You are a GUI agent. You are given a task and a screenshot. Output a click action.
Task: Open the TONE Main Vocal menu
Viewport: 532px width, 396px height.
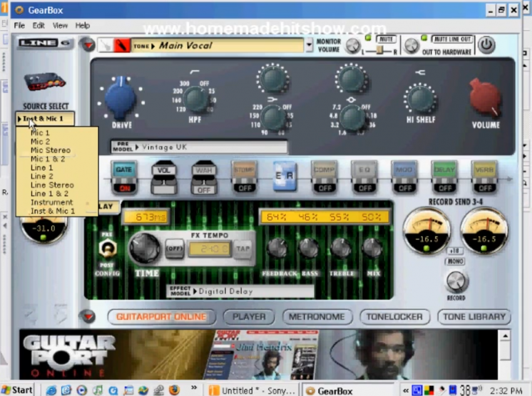pyautogui.click(x=217, y=46)
